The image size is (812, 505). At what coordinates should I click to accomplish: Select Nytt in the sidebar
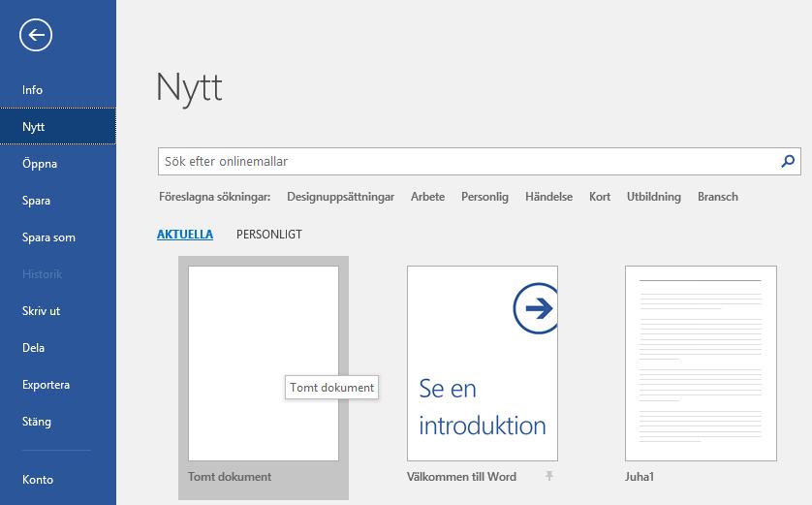(x=58, y=126)
